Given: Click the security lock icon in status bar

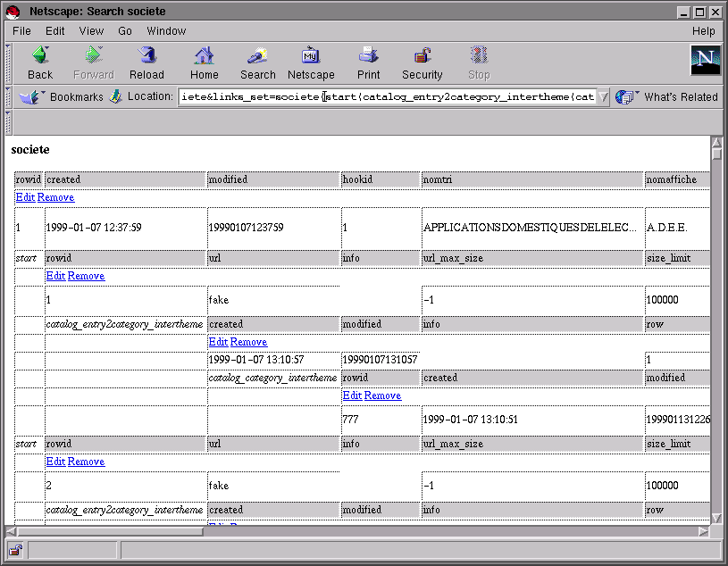Looking at the screenshot, I should click(16, 549).
